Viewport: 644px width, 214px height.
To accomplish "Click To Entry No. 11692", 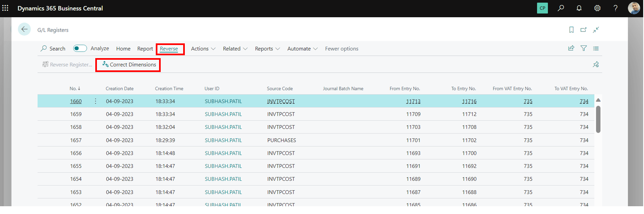I will tap(469, 166).
